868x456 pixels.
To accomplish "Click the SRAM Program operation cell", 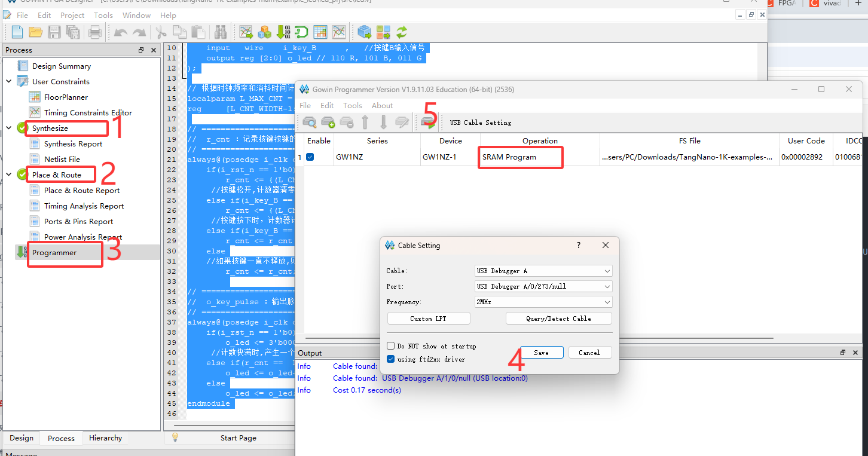I will point(540,157).
